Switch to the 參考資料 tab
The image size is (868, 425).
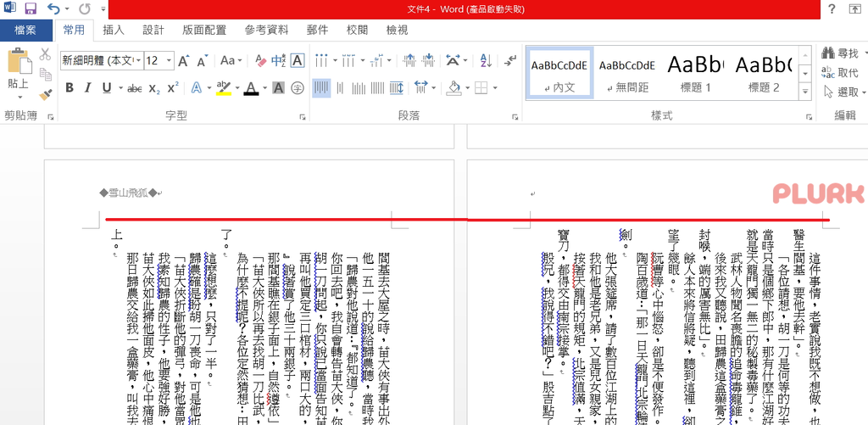(x=266, y=30)
